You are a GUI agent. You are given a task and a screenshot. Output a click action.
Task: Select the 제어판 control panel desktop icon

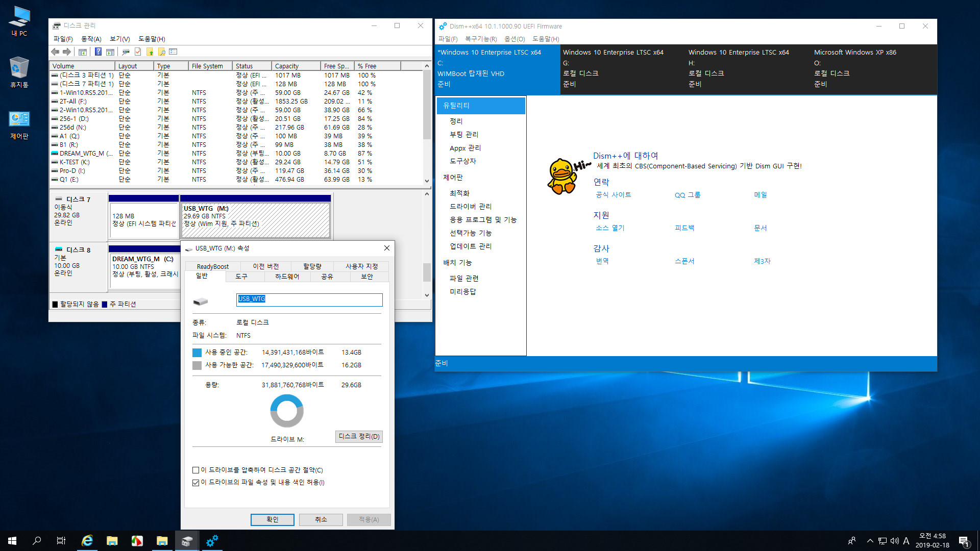point(19,125)
